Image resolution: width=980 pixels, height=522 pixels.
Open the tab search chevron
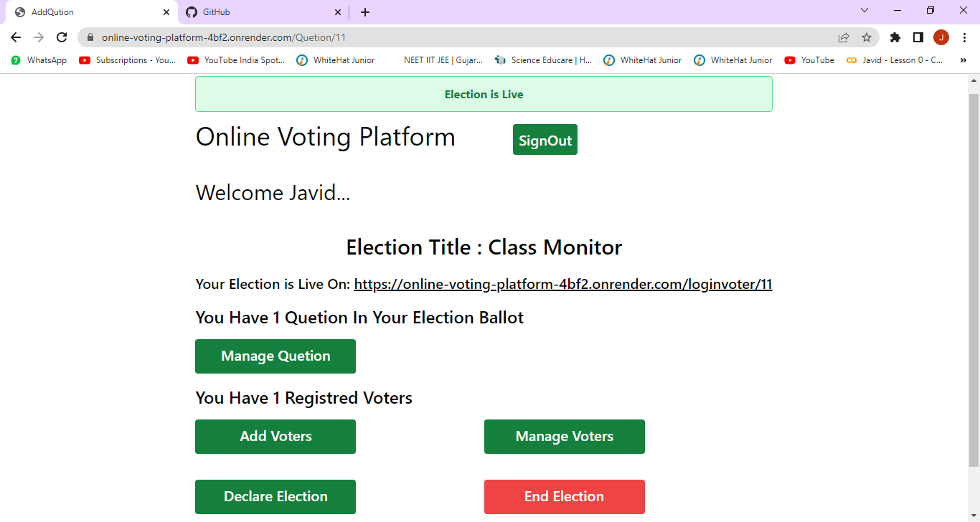[864, 11]
